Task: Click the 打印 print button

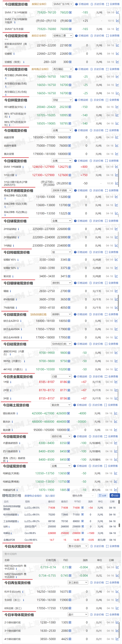Action: pyautogui.click(x=115, y=495)
